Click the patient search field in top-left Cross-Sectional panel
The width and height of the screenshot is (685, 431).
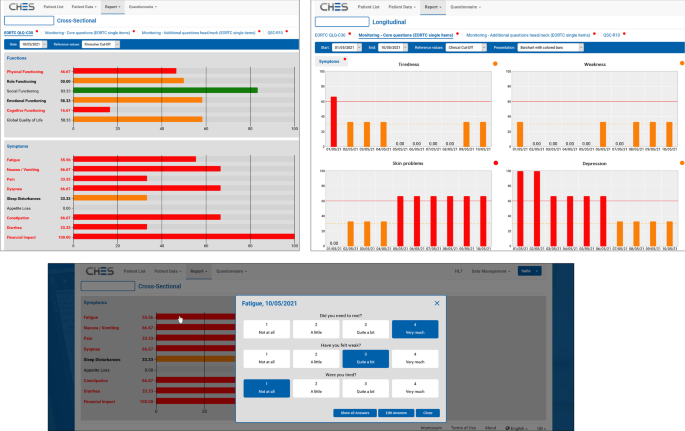coord(29,21)
